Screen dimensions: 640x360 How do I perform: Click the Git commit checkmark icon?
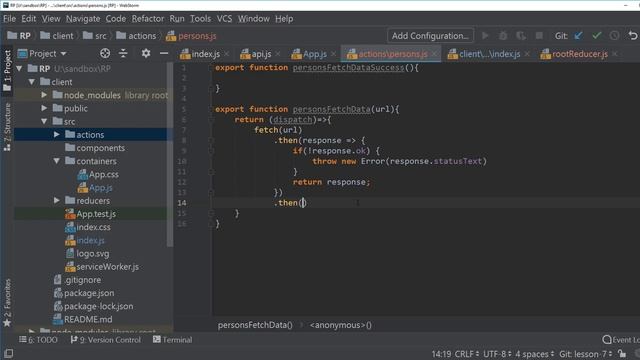[597, 36]
